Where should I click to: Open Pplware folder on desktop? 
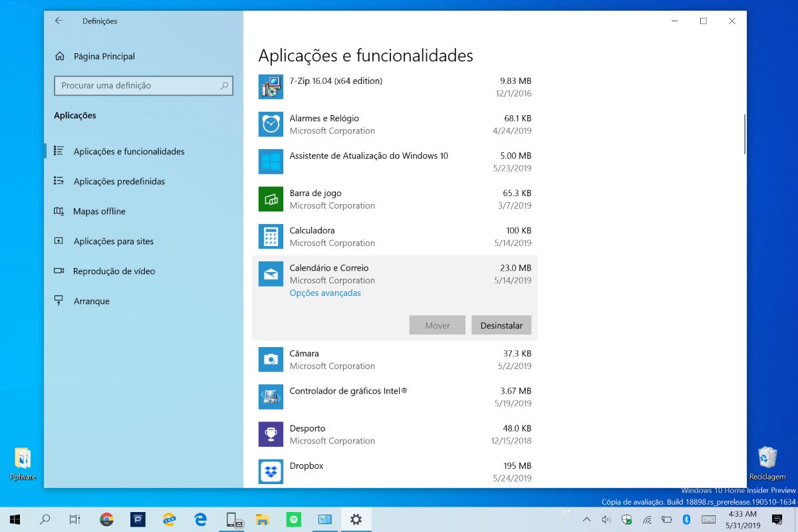point(23,464)
